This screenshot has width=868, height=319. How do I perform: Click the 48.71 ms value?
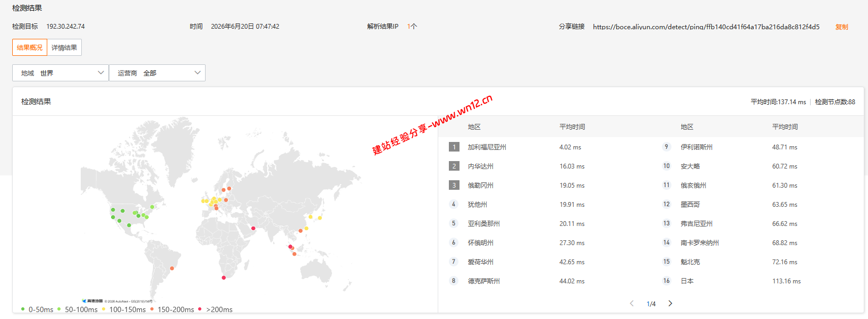click(x=785, y=147)
